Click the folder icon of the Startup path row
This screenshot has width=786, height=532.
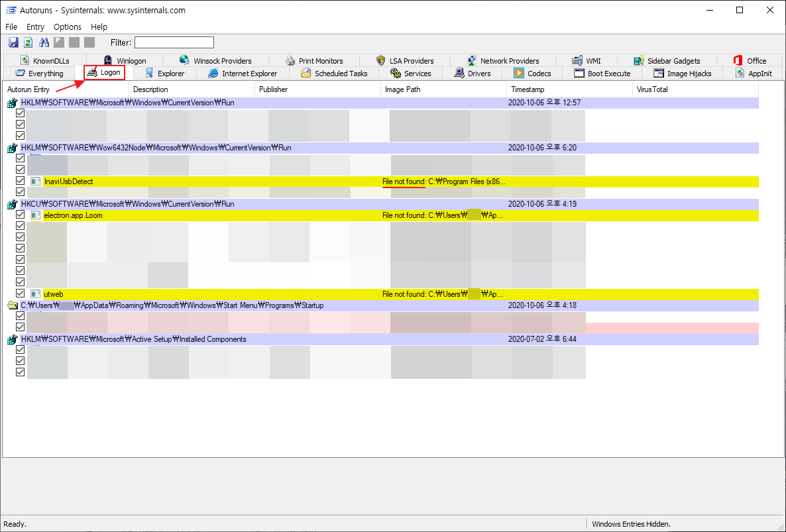(13, 305)
